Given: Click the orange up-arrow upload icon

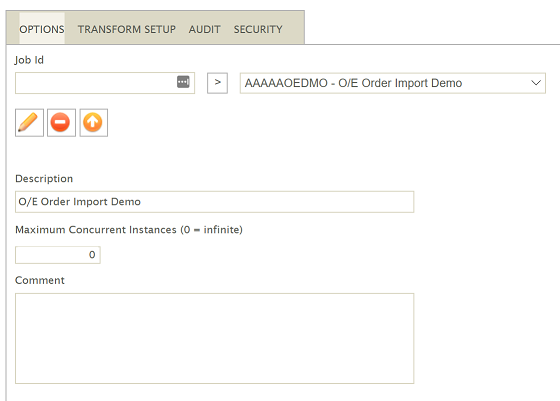Looking at the screenshot, I should [x=94, y=123].
